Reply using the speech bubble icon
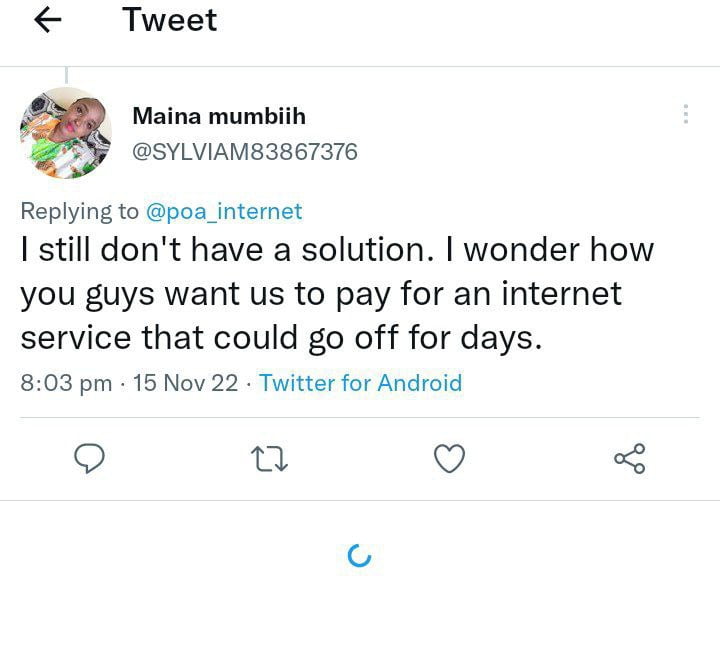Image resolution: width=720 pixels, height=669 pixels. pos(90,459)
